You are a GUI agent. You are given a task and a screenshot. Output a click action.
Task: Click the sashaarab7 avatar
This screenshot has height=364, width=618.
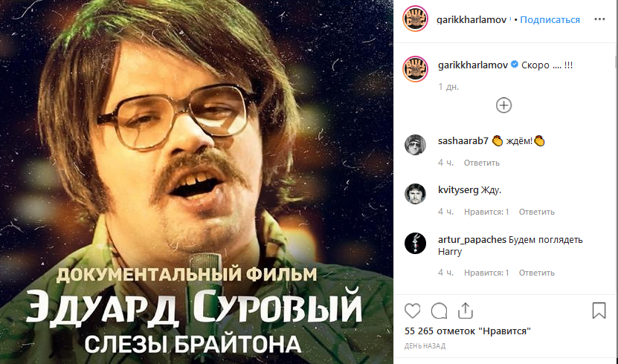416,145
